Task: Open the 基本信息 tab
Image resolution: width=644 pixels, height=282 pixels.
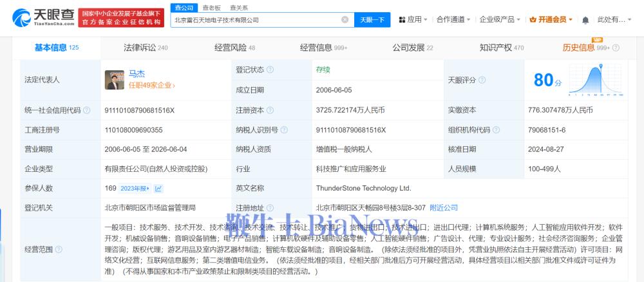Action: tap(57, 48)
